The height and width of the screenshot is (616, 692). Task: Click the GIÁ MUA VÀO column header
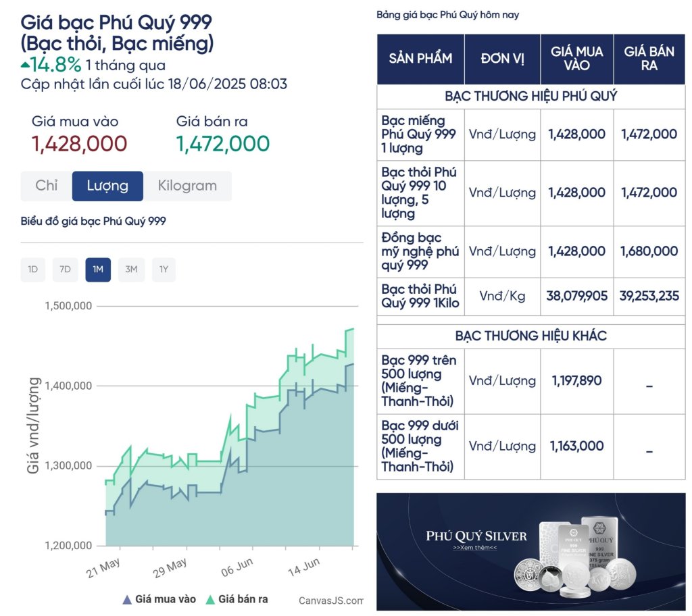577,59
